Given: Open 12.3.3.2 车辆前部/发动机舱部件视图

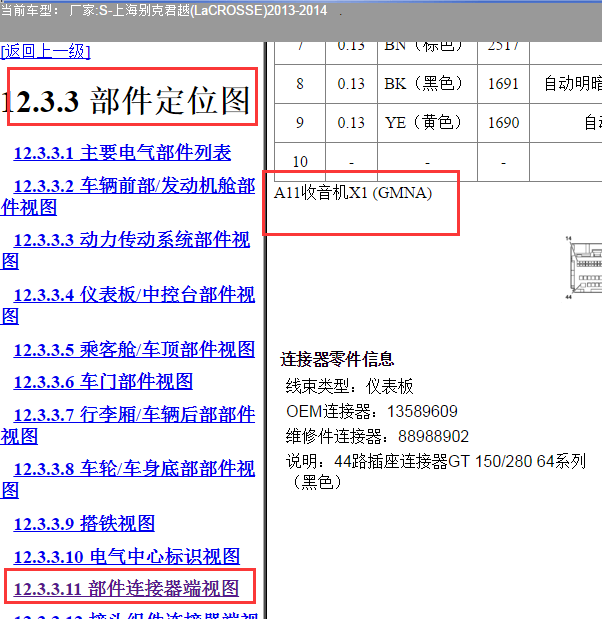Looking at the screenshot, I should [128, 197].
